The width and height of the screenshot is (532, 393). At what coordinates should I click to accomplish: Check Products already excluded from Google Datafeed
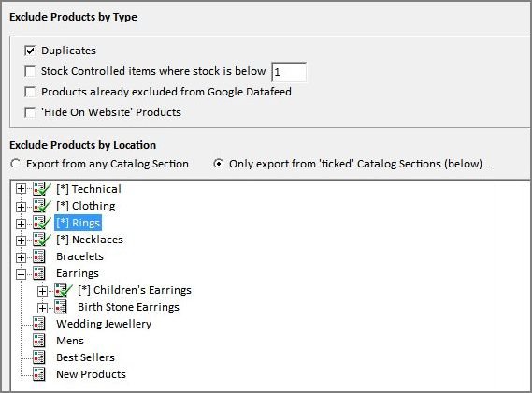[x=30, y=92]
